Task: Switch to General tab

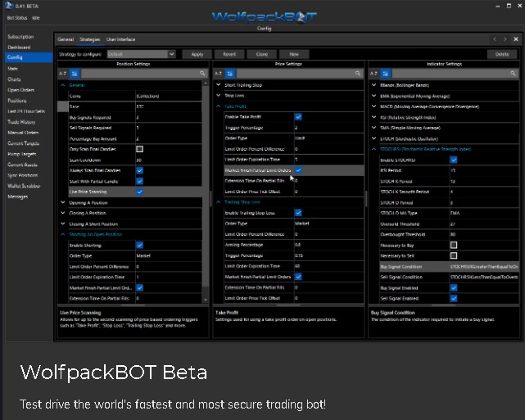Action: pyautogui.click(x=66, y=39)
